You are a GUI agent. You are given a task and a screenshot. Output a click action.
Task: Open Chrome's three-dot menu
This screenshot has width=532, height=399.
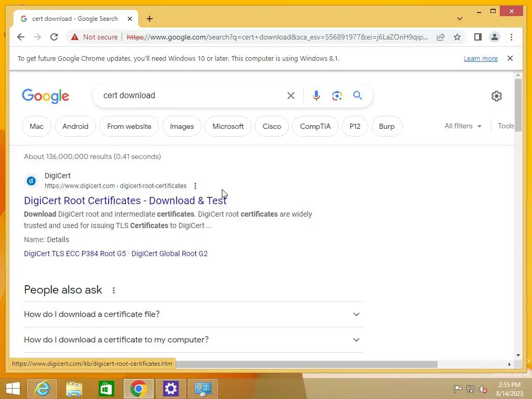click(511, 37)
